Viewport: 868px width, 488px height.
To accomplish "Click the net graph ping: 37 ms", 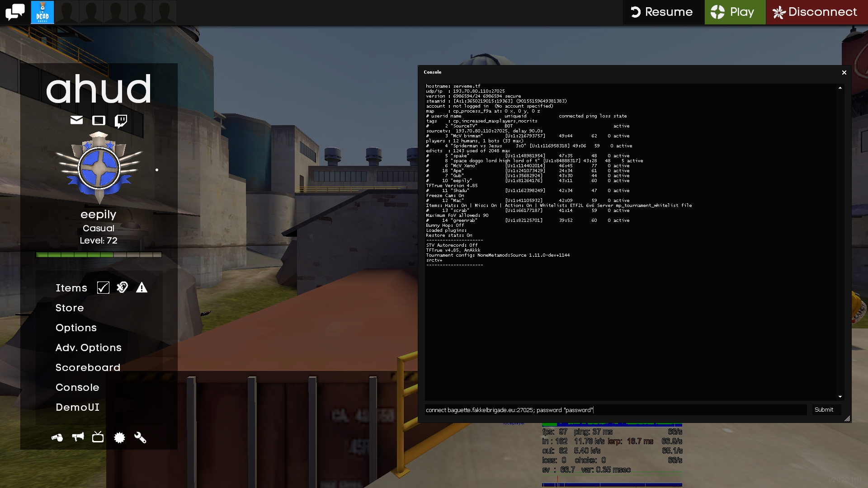I will coord(593,432).
